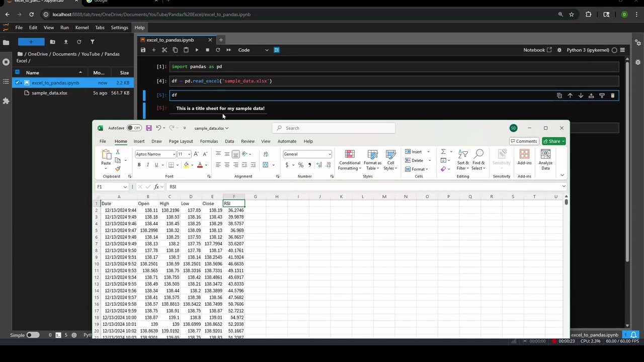Click the Excel search box
Screen dimensions: 644x362
click(334, 128)
